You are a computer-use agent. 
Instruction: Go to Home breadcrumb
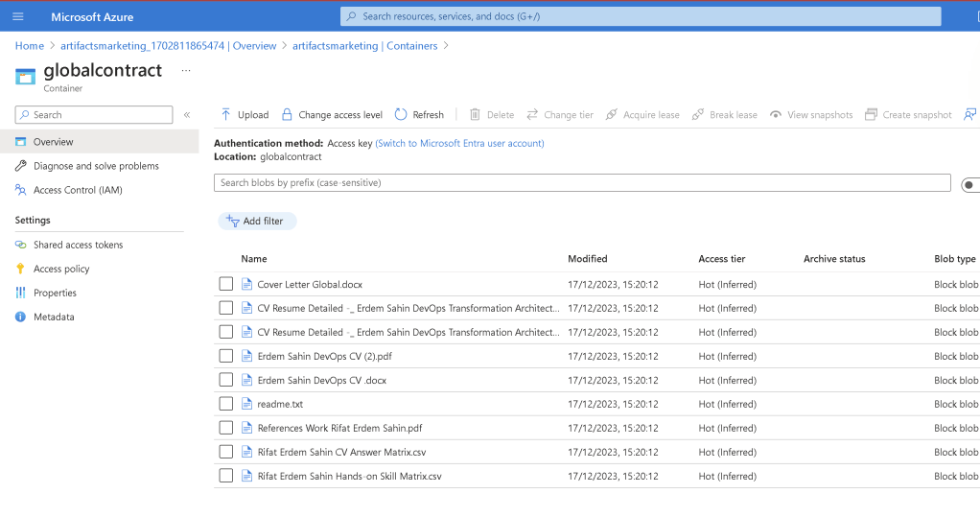[30, 46]
